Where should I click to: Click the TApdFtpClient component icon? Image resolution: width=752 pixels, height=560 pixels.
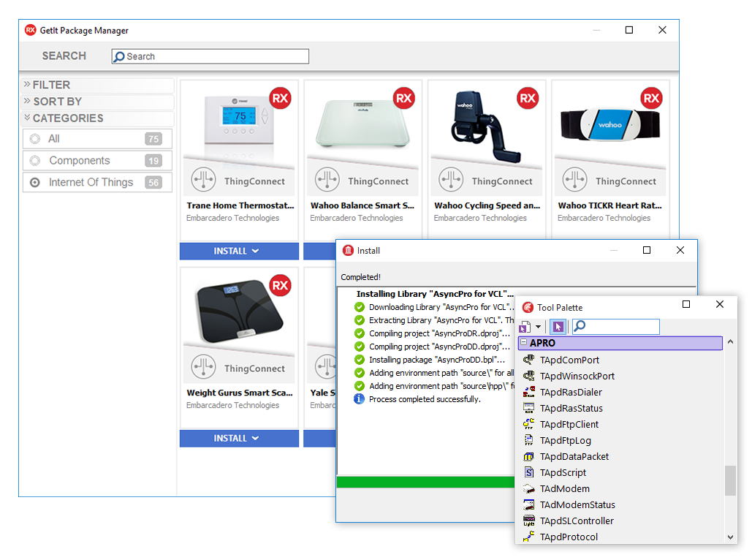(x=528, y=424)
